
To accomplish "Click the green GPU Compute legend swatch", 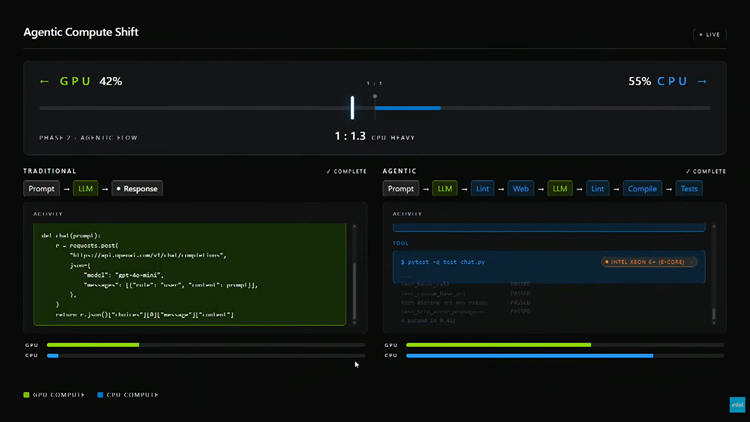I will [x=26, y=395].
